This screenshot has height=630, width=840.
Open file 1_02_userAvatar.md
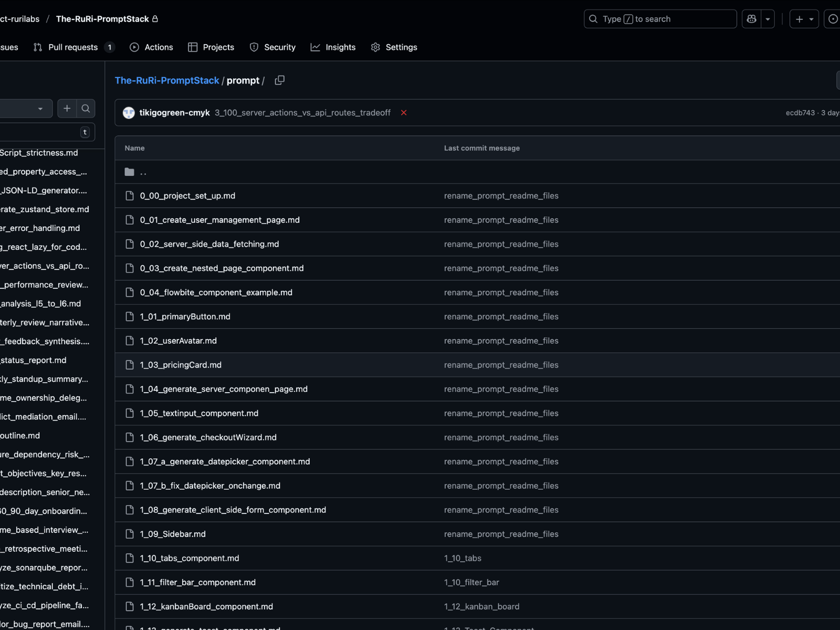pyautogui.click(x=178, y=341)
